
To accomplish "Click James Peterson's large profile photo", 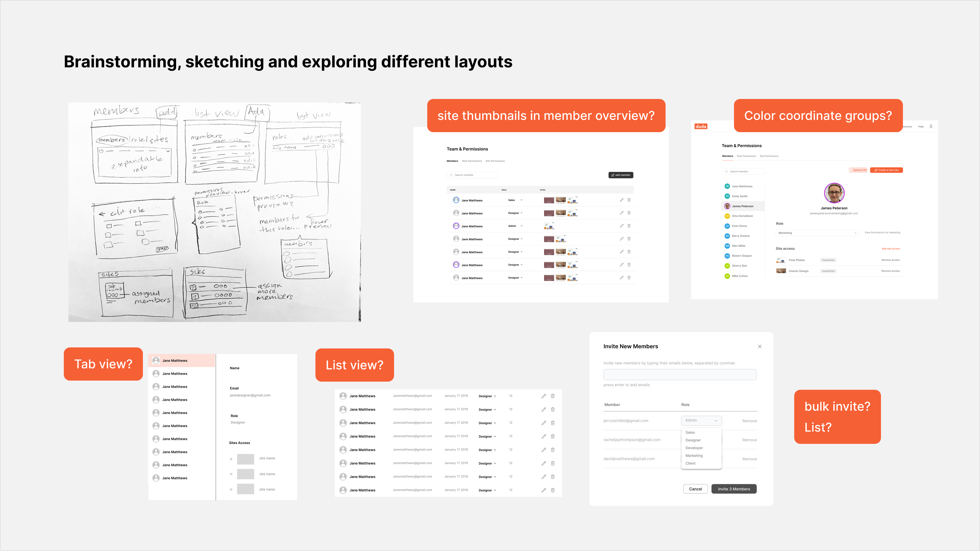I will (x=834, y=193).
